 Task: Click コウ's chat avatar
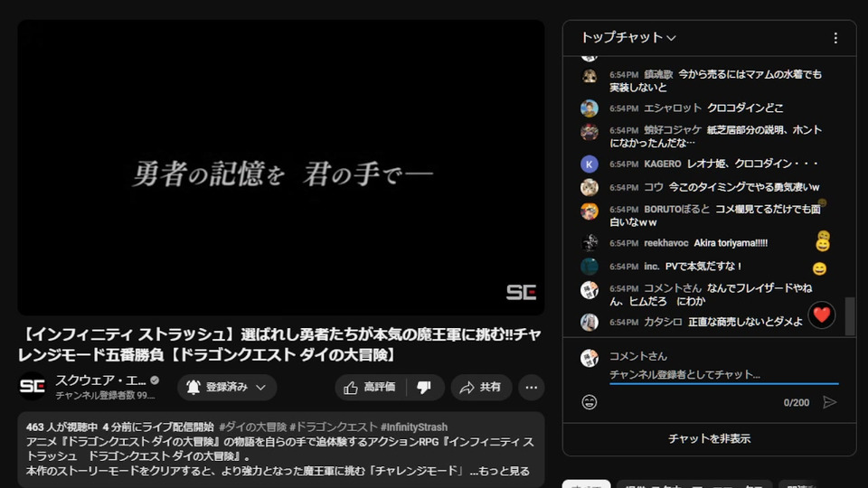click(589, 188)
